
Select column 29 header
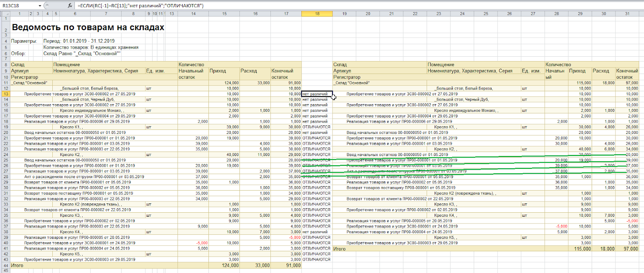[x=580, y=14]
